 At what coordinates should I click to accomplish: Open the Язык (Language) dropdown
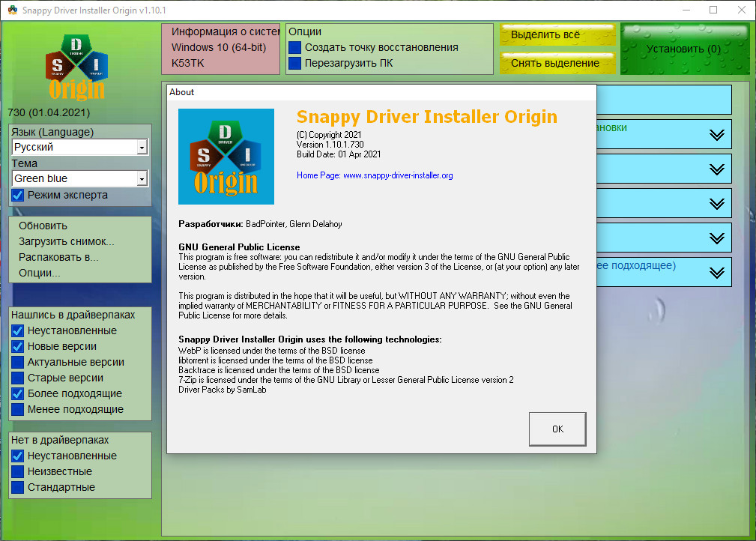click(79, 148)
